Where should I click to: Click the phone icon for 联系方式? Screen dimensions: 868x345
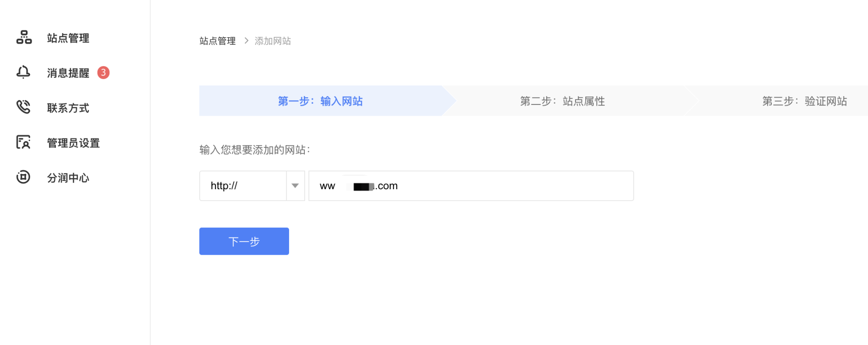click(x=23, y=107)
